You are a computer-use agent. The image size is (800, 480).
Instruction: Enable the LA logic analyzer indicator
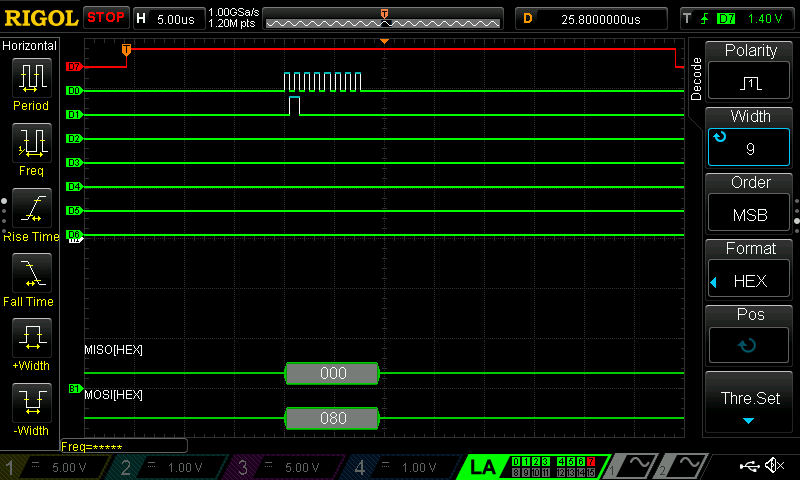coord(483,467)
